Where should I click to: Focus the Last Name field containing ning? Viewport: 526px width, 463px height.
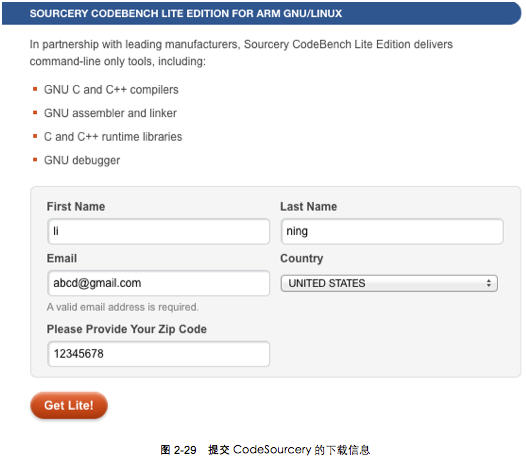pos(392,231)
